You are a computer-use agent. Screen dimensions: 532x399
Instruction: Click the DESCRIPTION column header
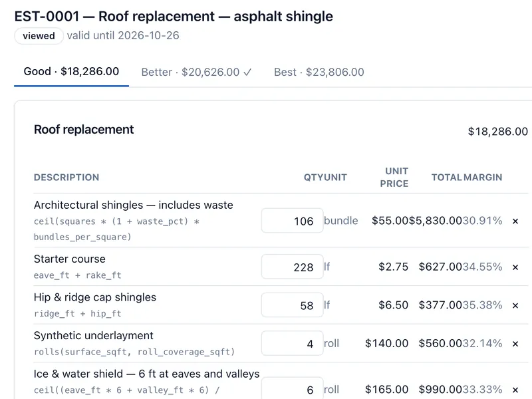point(66,178)
